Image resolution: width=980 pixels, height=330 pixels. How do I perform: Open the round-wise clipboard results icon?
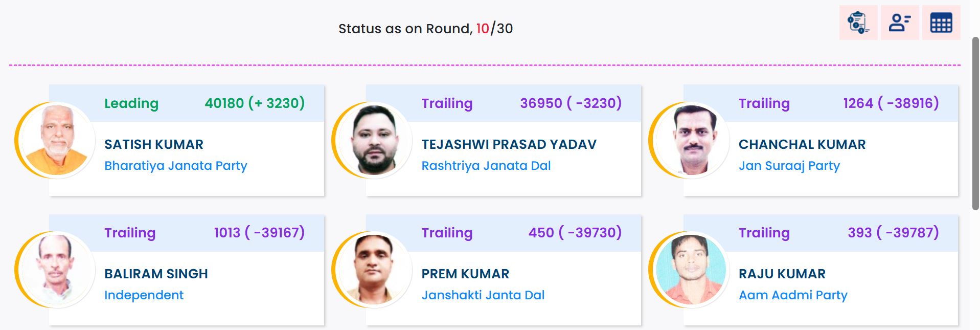858,23
